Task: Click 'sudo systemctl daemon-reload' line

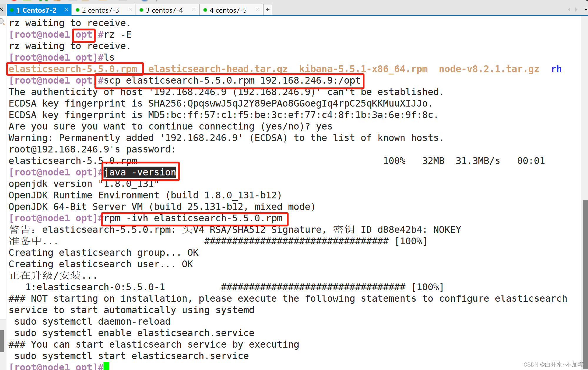Action: pyautogui.click(x=92, y=321)
